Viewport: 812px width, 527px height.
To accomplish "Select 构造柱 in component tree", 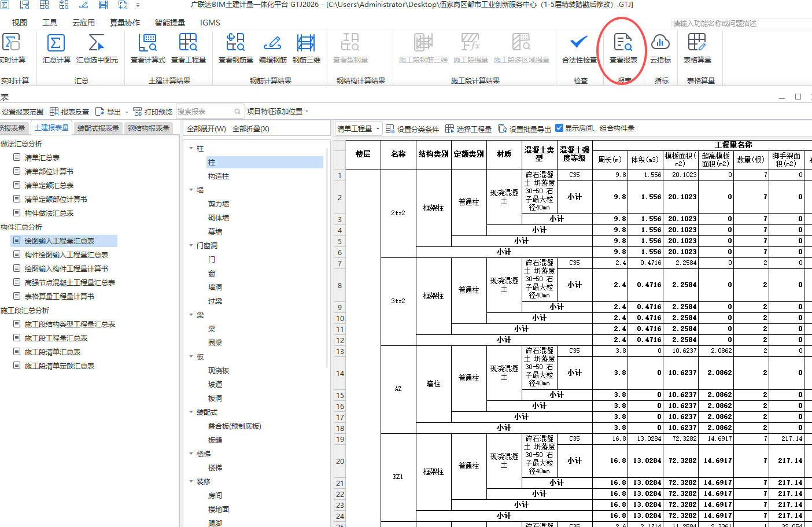I will [219, 176].
